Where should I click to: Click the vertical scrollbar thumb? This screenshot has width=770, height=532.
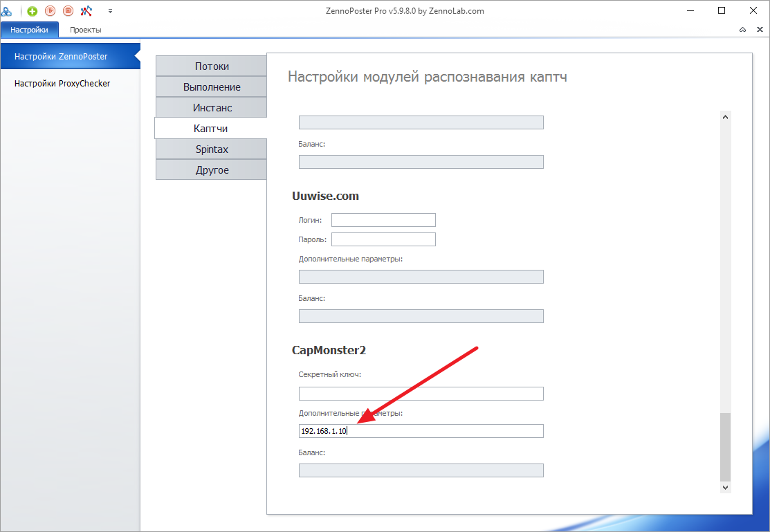coord(725,447)
